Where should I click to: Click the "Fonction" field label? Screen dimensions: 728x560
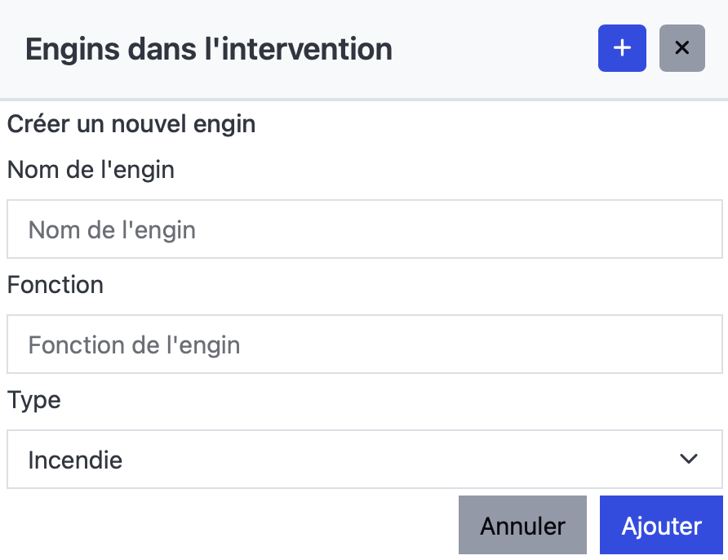55,285
